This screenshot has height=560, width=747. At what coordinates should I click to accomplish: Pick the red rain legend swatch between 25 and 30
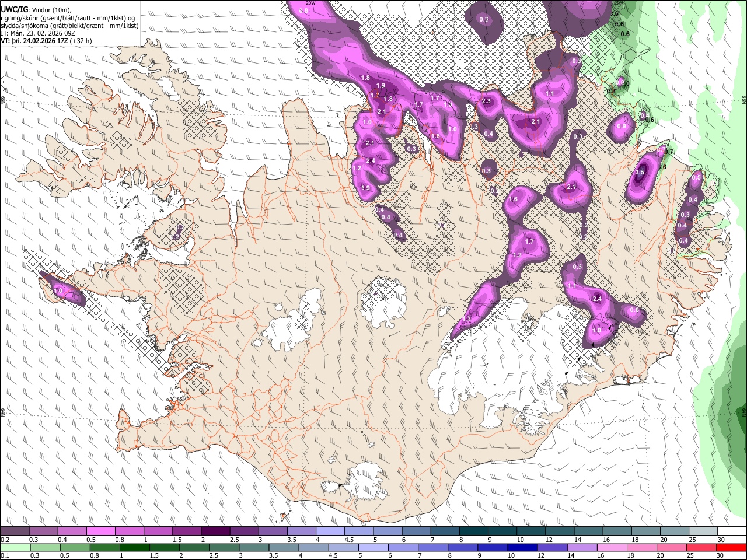coord(701,547)
